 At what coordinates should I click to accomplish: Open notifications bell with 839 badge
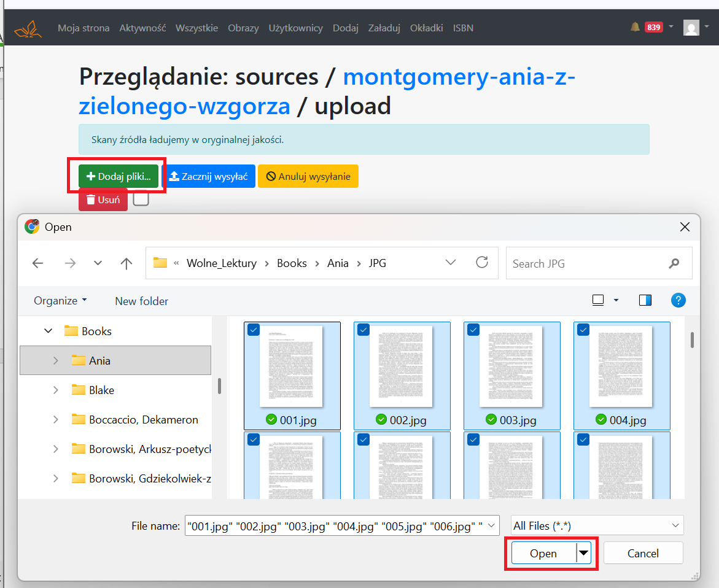tap(635, 27)
